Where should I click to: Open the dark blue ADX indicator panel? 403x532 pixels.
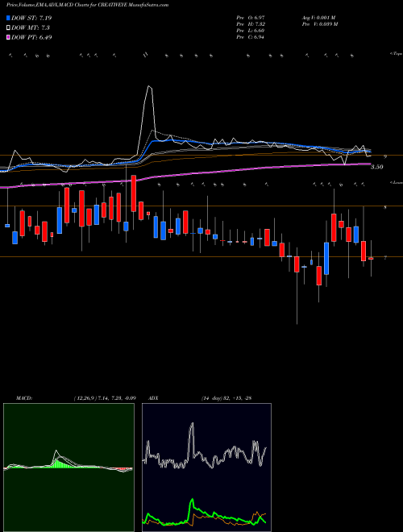[x=206, y=468]
